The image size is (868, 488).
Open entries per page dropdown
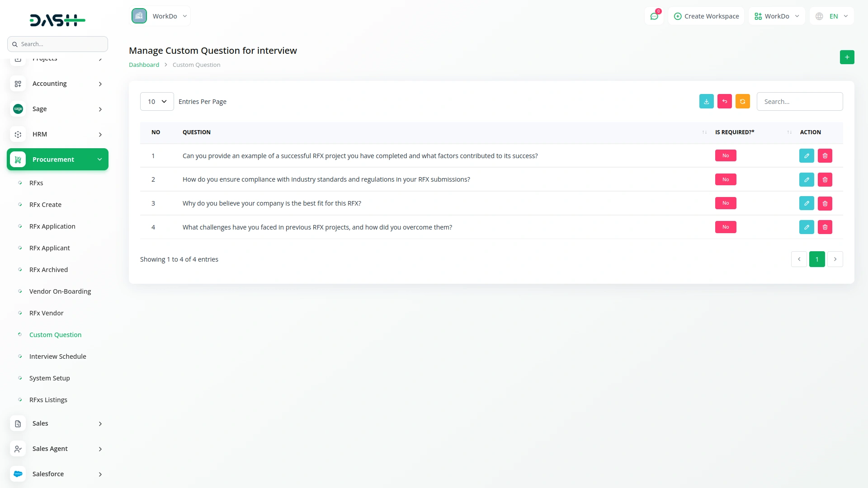pos(157,102)
